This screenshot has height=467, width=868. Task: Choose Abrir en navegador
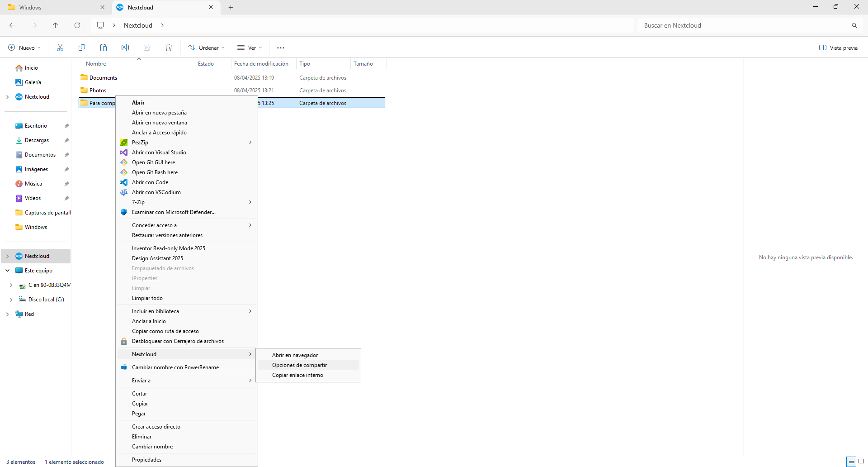(x=308, y=355)
